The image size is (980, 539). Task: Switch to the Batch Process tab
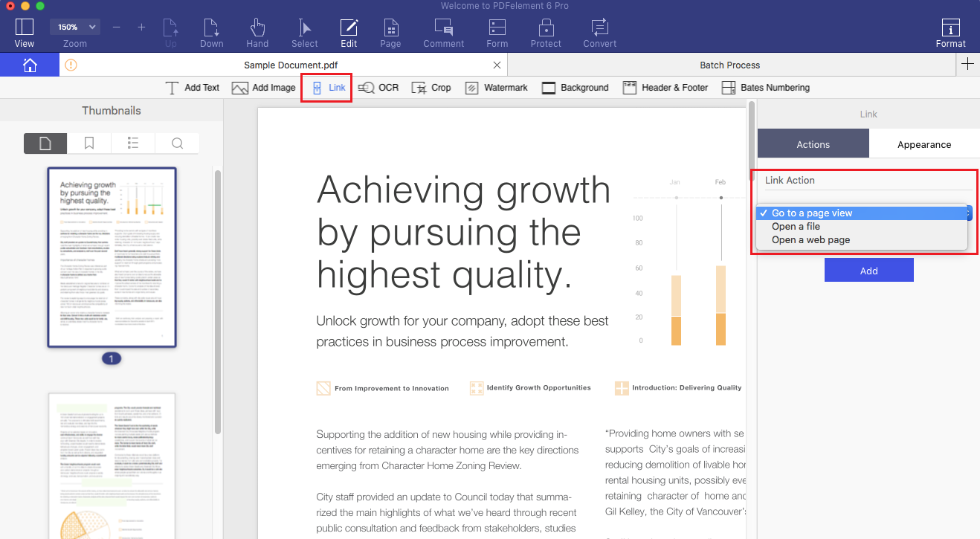point(729,65)
